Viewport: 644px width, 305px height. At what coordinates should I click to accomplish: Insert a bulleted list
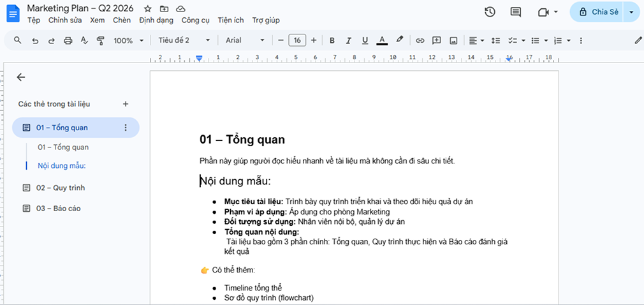point(535,40)
